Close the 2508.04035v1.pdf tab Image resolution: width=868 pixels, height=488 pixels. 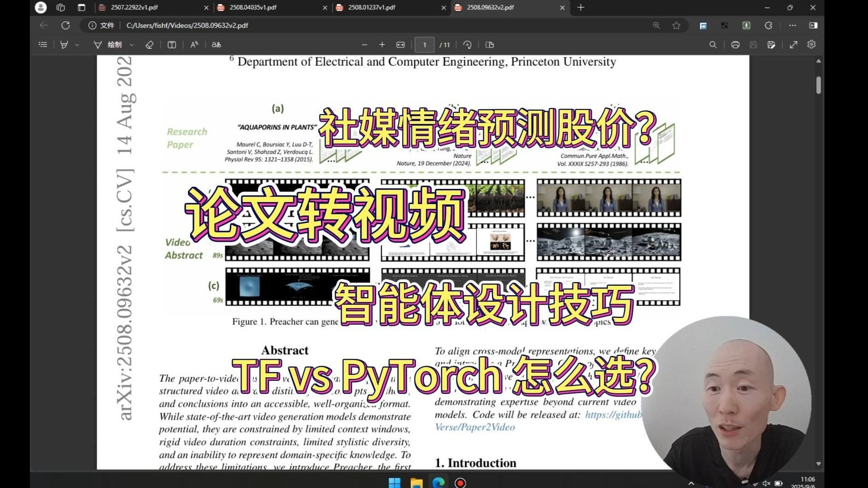tap(325, 8)
